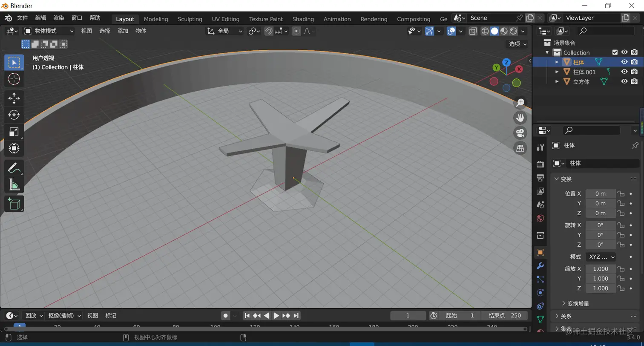Click the 缩放 X value field
644x346 pixels.
601,269
